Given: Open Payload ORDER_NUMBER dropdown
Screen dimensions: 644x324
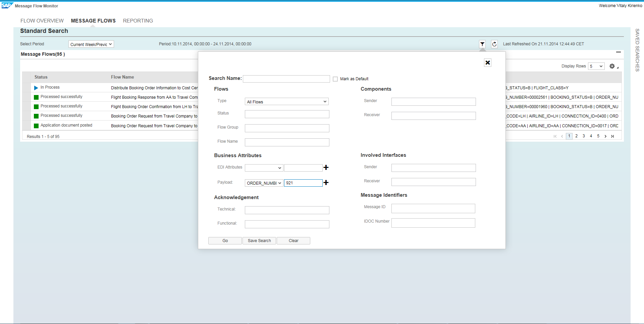Looking at the screenshot, I should pyautogui.click(x=264, y=183).
